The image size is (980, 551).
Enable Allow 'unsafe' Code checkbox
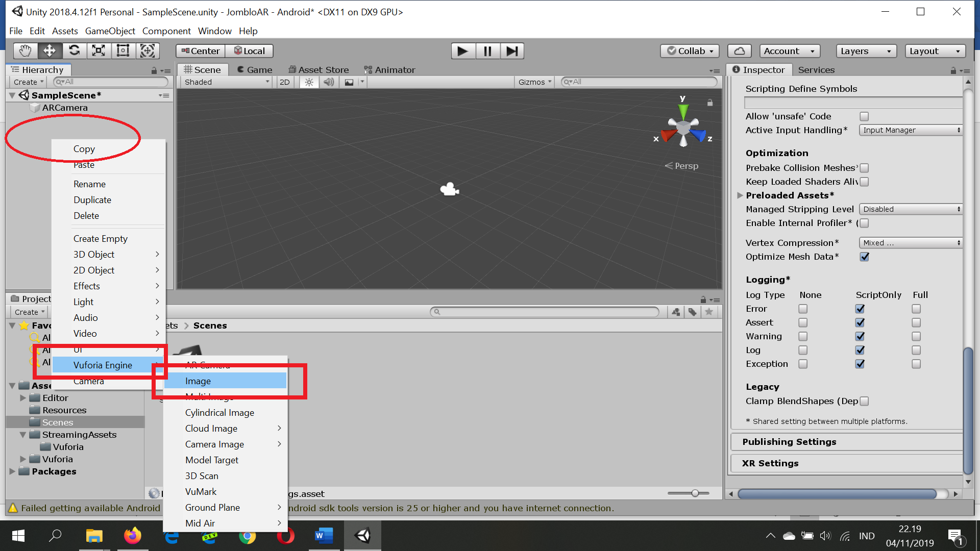click(x=864, y=116)
